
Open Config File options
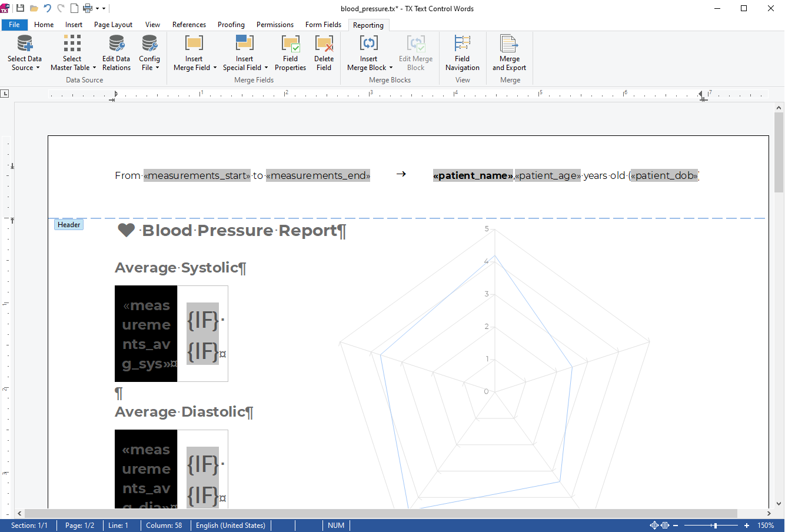point(149,53)
